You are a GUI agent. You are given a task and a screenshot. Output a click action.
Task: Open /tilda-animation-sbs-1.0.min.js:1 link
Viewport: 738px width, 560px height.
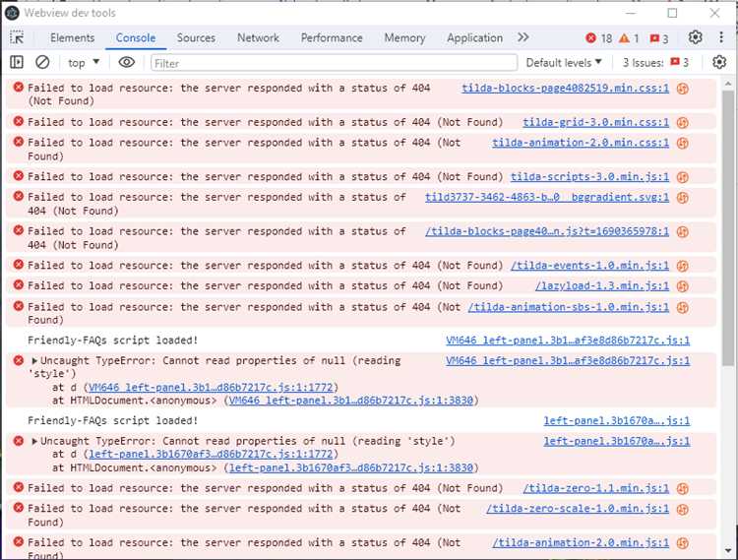point(568,307)
